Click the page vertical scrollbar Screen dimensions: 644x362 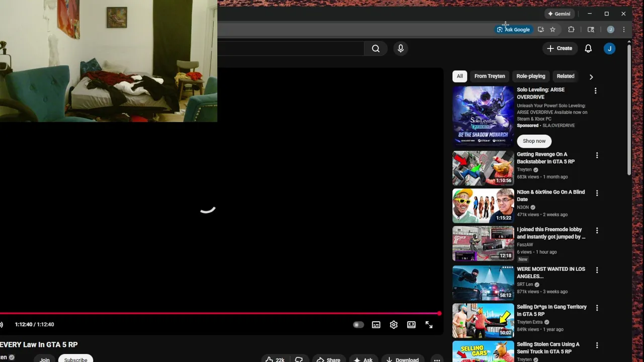(629, 111)
